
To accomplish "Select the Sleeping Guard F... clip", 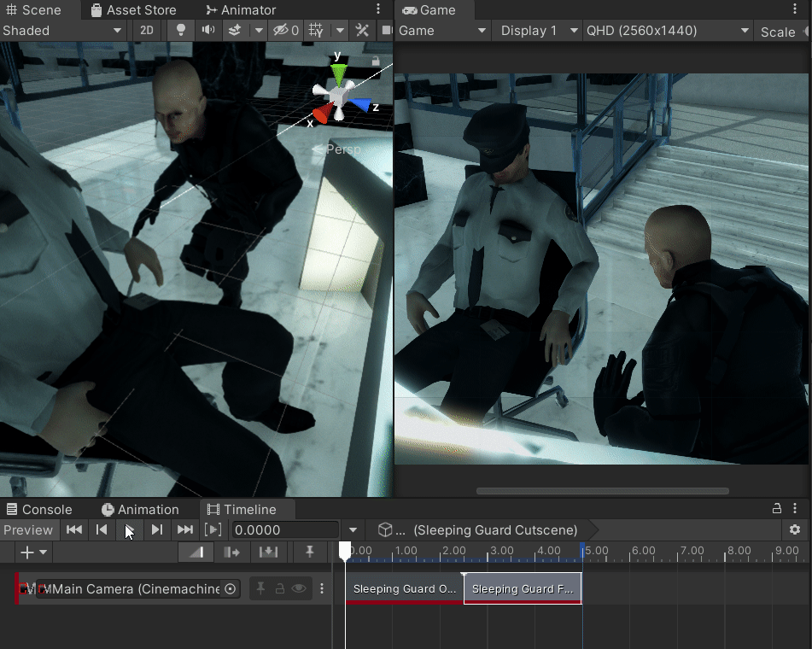I will 523,589.
